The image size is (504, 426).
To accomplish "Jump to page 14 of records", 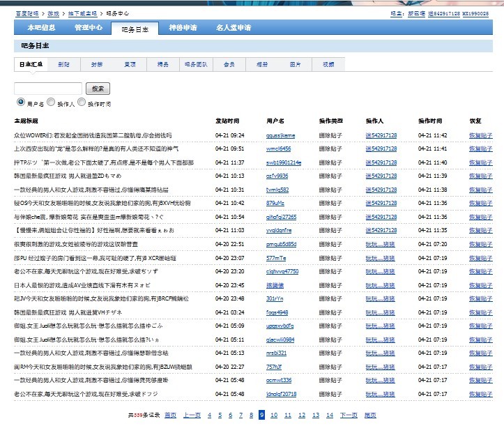I will click(x=330, y=415).
